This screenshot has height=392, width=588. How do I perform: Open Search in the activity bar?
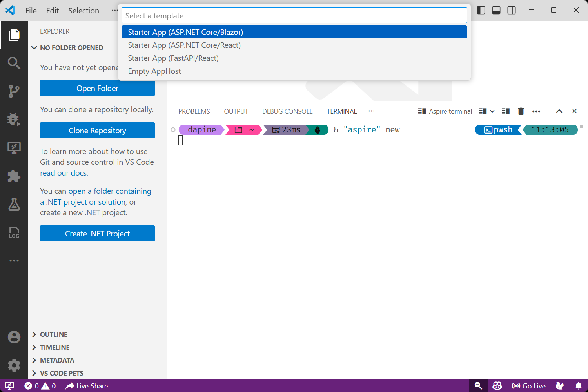click(14, 63)
